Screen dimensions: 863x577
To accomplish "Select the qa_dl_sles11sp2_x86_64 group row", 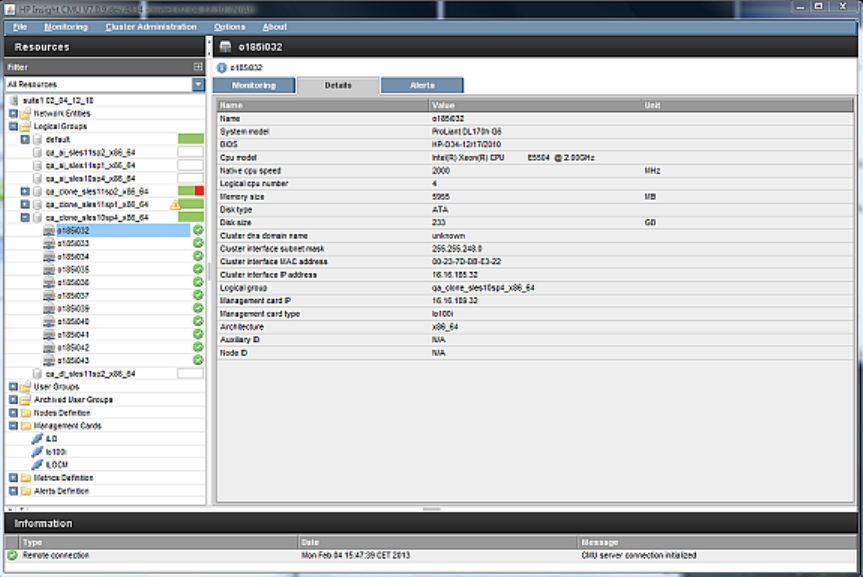I will 105,373.
